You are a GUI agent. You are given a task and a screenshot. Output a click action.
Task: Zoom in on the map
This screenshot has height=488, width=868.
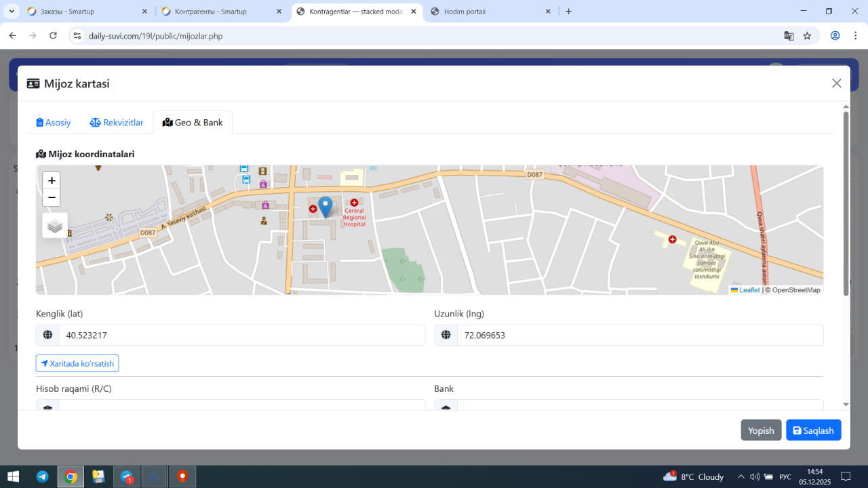pyautogui.click(x=52, y=181)
